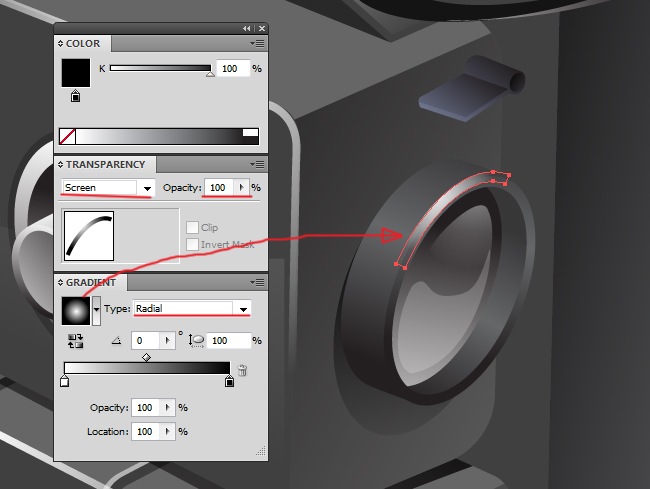Open the Color panel options menu

tap(257, 44)
